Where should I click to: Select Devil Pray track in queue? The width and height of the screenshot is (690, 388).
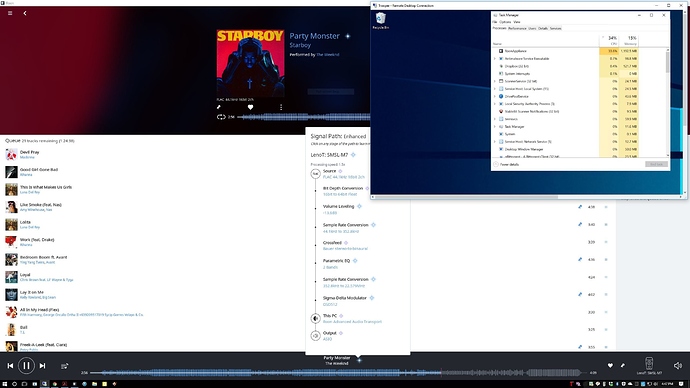click(29, 152)
